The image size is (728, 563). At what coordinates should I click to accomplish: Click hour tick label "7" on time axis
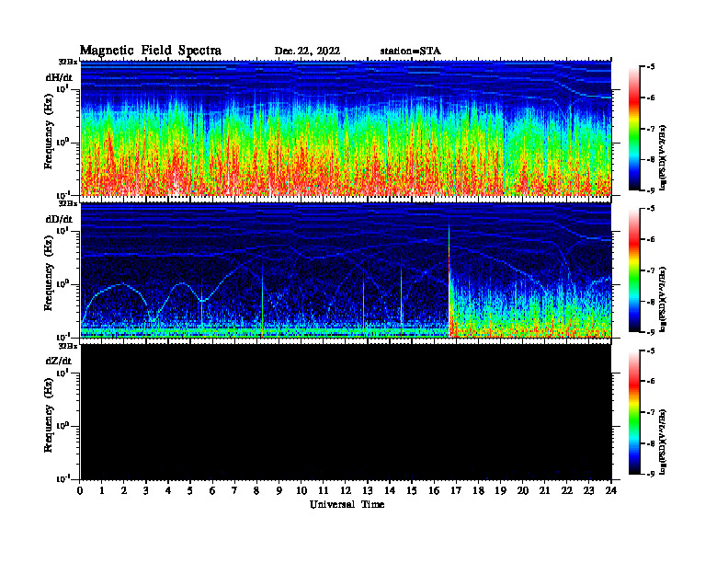pyautogui.click(x=235, y=491)
